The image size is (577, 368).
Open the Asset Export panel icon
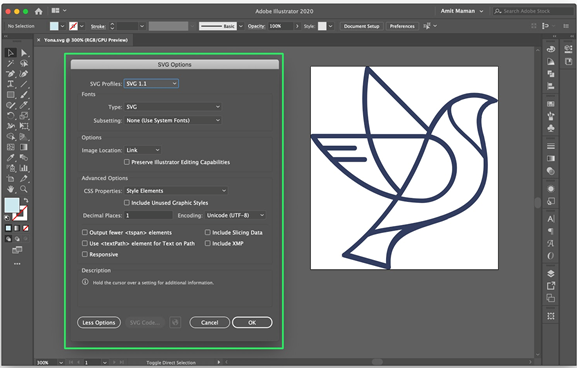(x=551, y=286)
